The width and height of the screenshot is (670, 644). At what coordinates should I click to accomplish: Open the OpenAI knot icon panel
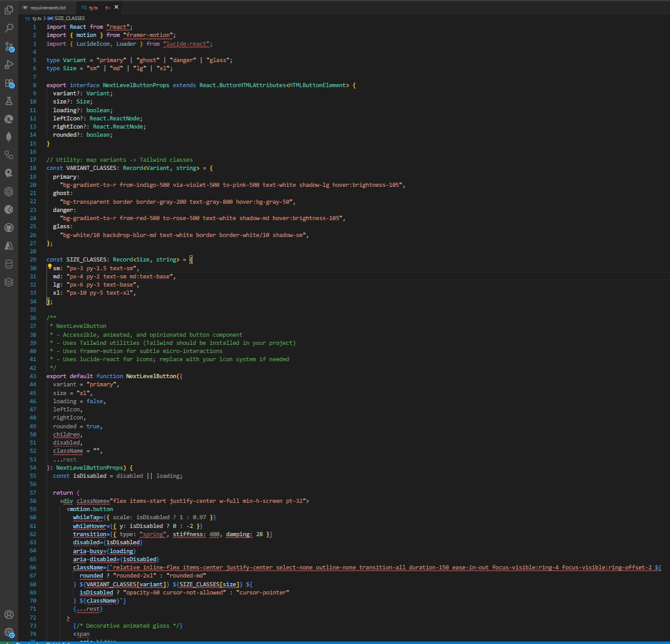coord(9,191)
